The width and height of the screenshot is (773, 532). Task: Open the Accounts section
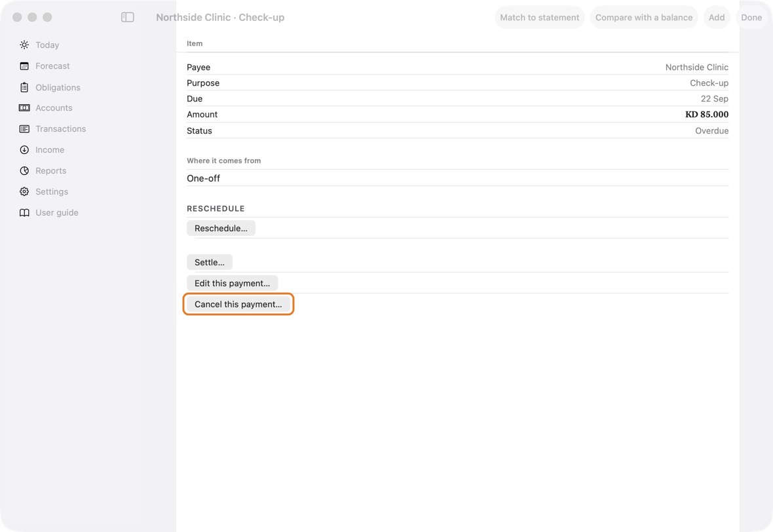tap(54, 108)
